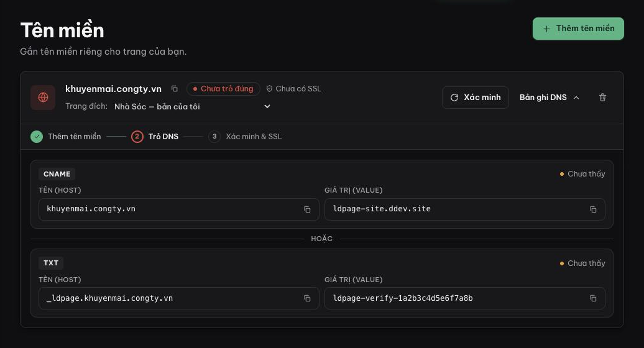Open the Trang đích dropdown Nhà Sóc
Image resolution: width=644 pixels, height=348 pixels.
coord(192,106)
